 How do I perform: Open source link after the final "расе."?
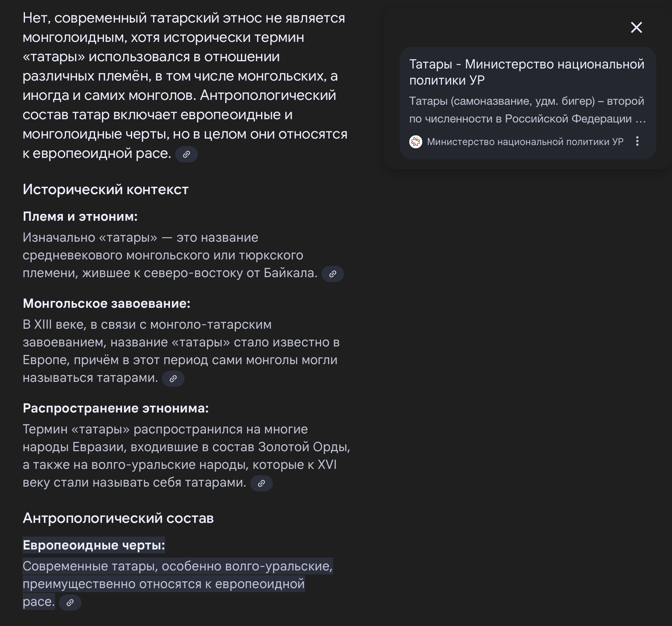coord(70,603)
